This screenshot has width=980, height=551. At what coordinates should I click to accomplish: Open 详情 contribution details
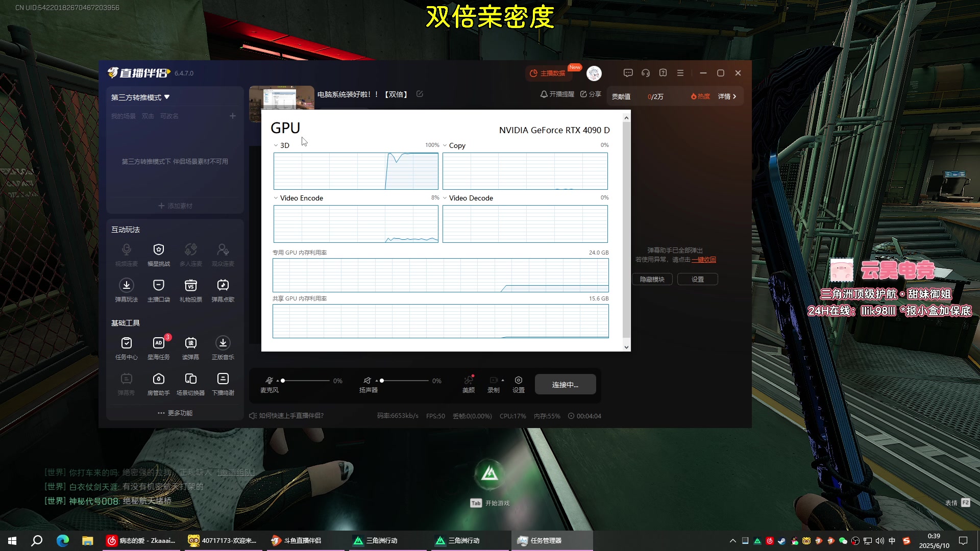pyautogui.click(x=727, y=96)
